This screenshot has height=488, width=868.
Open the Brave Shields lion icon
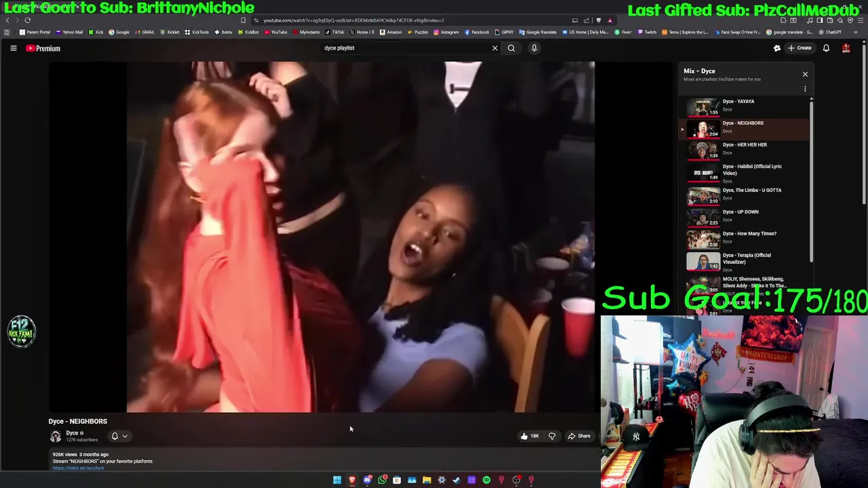(x=598, y=20)
